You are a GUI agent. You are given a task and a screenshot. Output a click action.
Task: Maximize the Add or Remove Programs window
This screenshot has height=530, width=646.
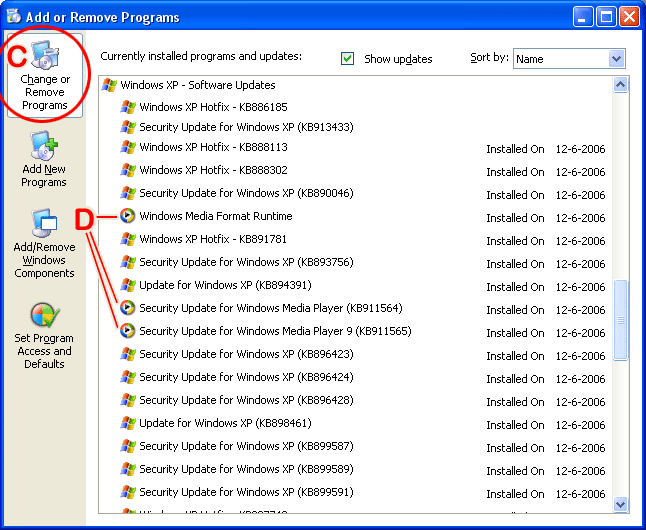pyautogui.click(x=606, y=17)
